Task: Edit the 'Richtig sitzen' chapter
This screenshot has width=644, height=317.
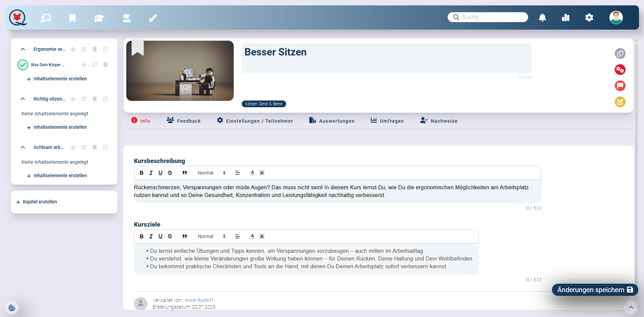Action: tap(84, 99)
